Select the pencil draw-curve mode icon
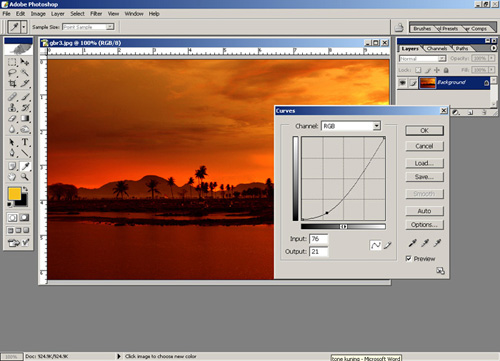Viewport: 500px width, 361px height. pyautogui.click(x=388, y=245)
